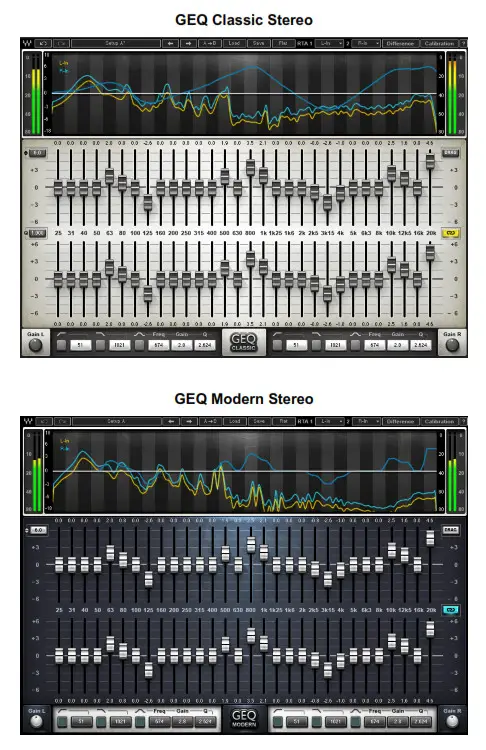Click Flat button in GEQ Modern
486x750 pixels.
coord(284,421)
